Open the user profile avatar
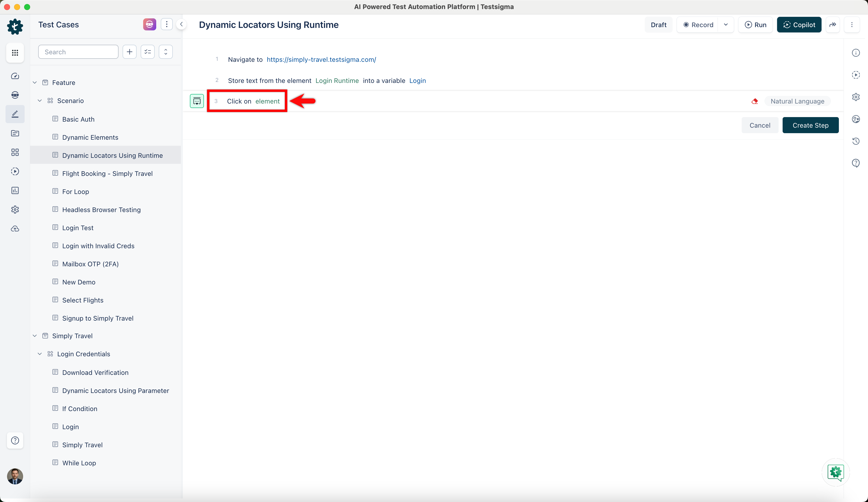Screen dimensions: 868x502 click(15, 476)
